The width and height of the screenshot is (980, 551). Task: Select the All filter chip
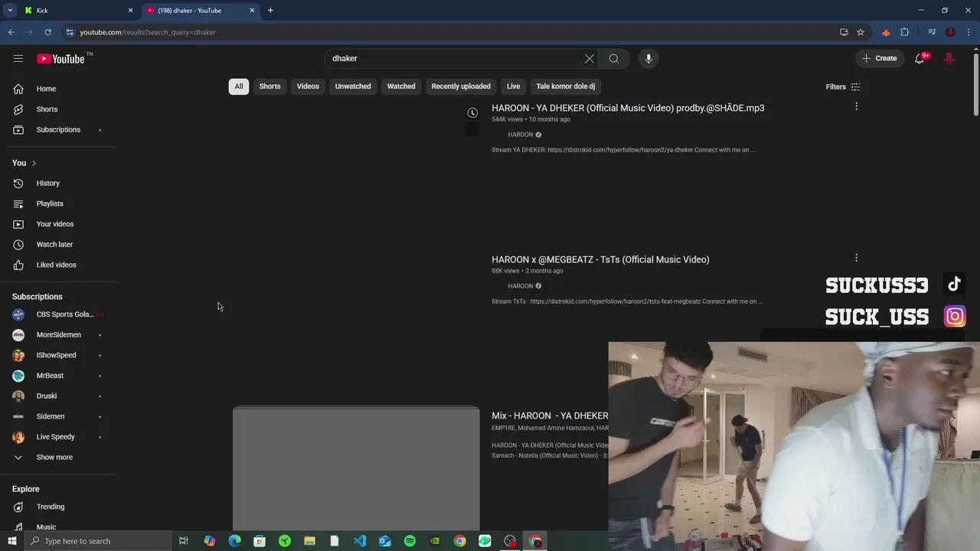click(x=239, y=86)
